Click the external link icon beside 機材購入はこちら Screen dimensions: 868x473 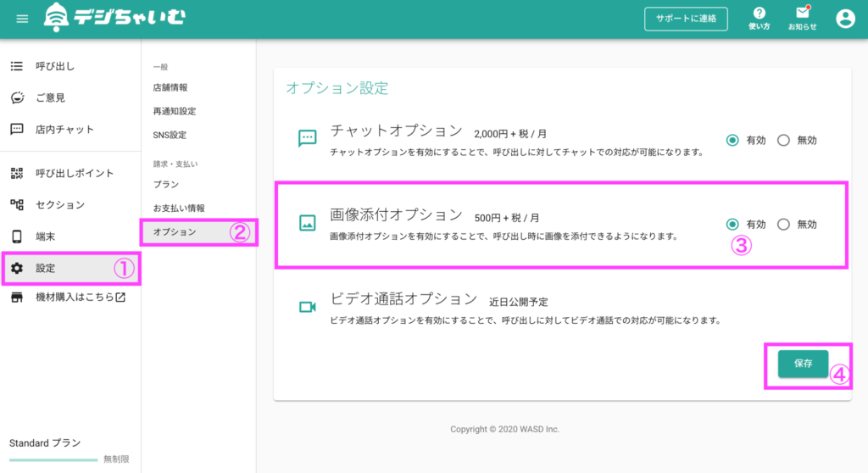[120, 298]
